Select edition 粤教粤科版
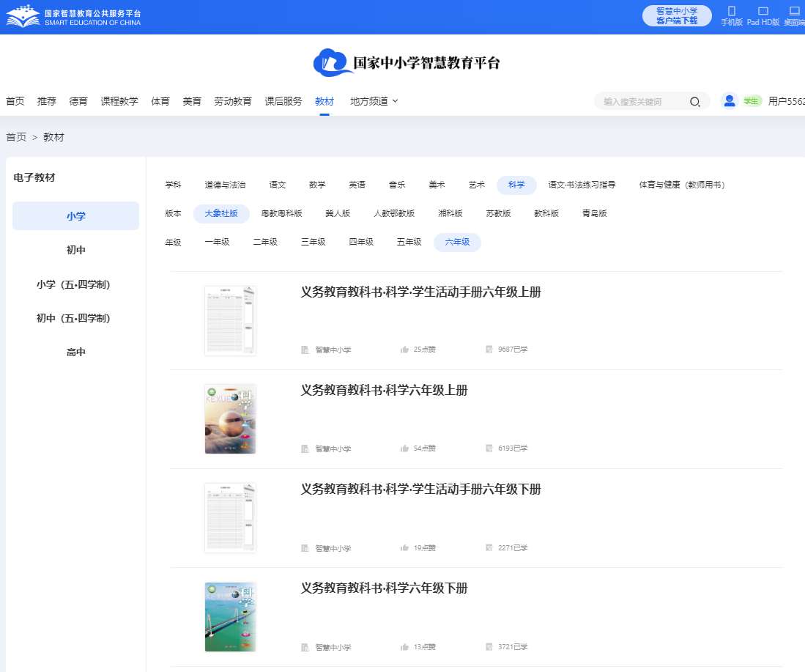805x672 pixels. pos(281,213)
